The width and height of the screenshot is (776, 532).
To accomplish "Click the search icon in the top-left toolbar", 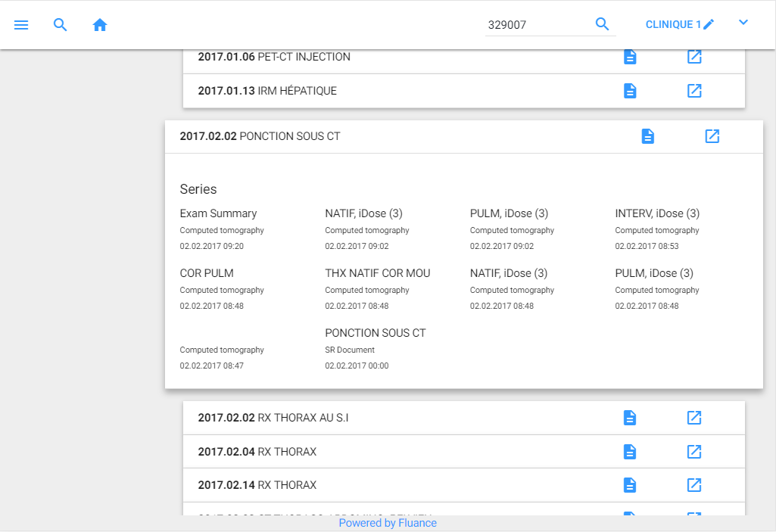I will click(x=61, y=25).
